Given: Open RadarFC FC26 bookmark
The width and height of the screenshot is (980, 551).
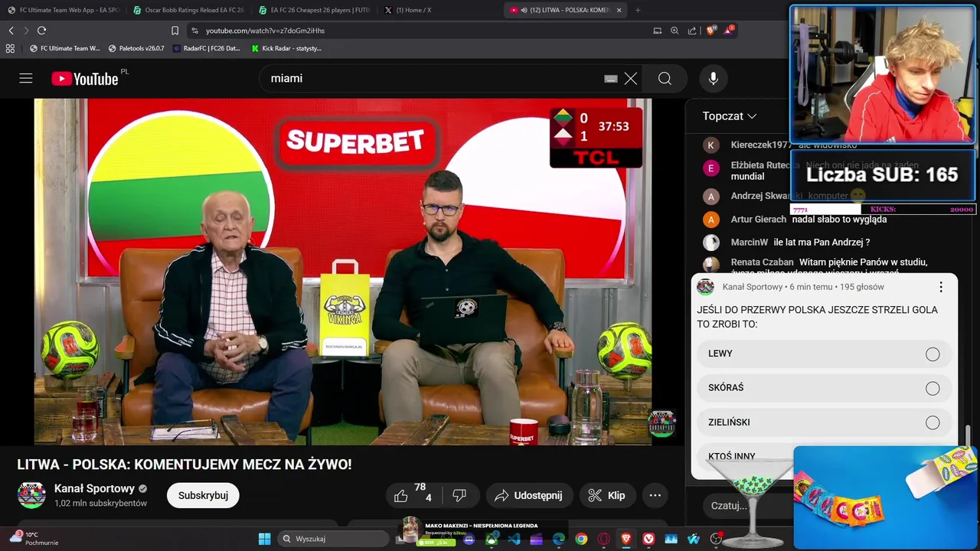Looking at the screenshot, I should 207,48.
